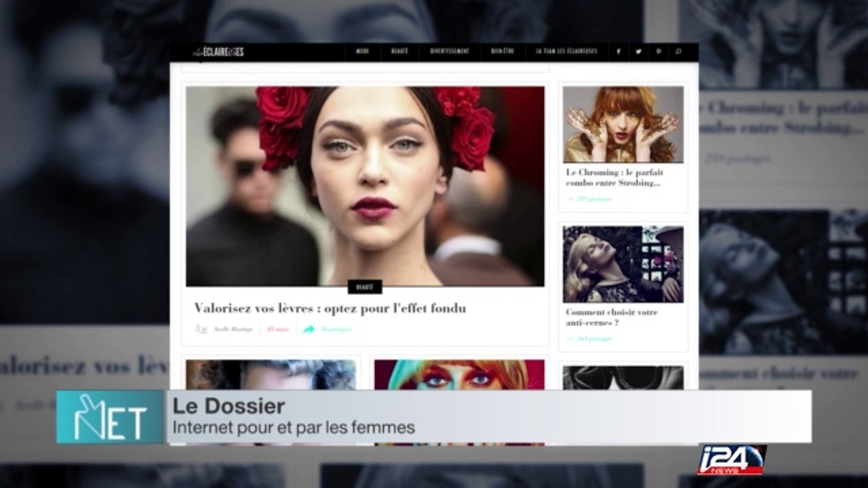Viewport: 868px width, 488px height.
Task: Open La Team Les Éclaireuses menu item
Action: 566,52
